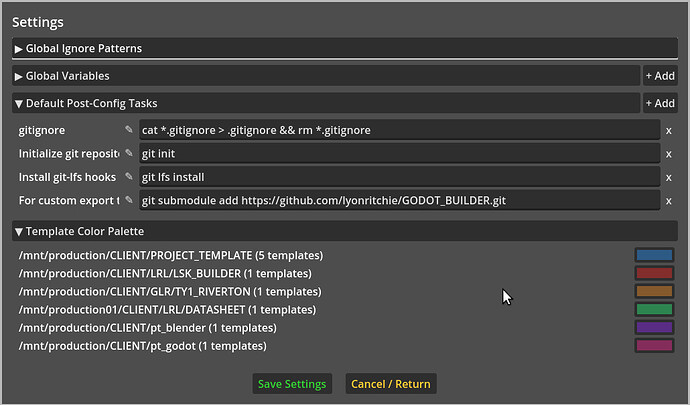690x405 pixels.
Task: Delete the git init task row
Action: 668,154
